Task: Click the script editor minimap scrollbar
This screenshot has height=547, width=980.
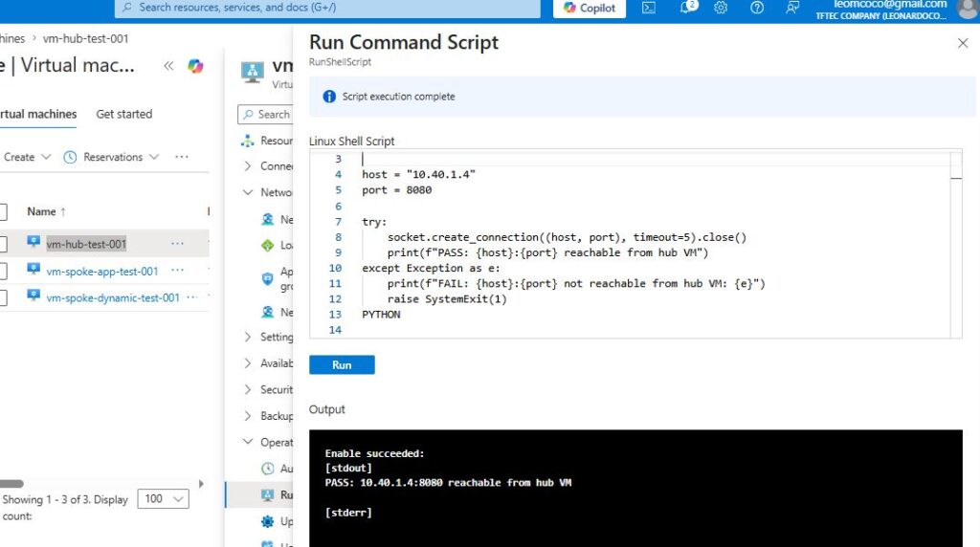Action: tap(956, 244)
